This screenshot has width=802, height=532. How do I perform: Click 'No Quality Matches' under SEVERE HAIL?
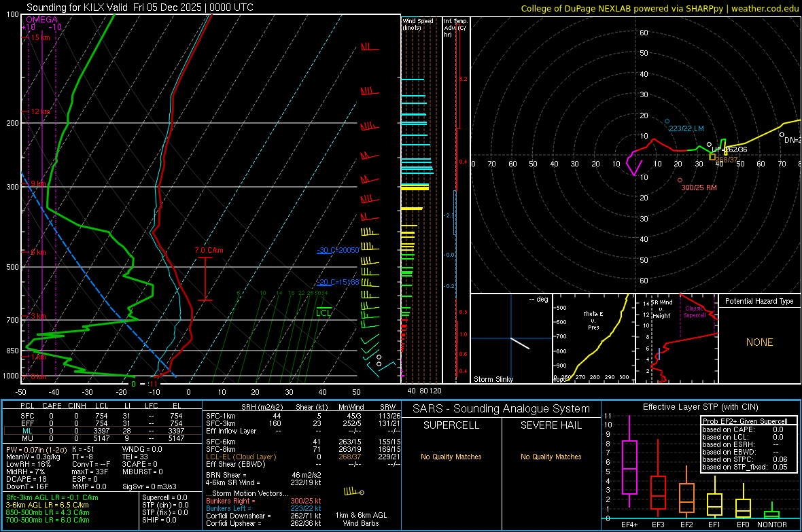coord(551,457)
